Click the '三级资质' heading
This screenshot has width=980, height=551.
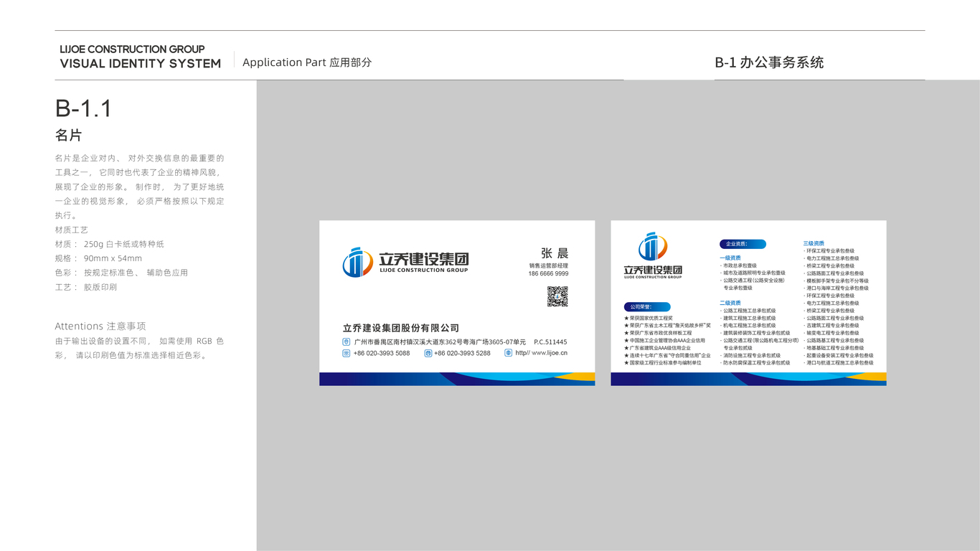[x=814, y=244]
